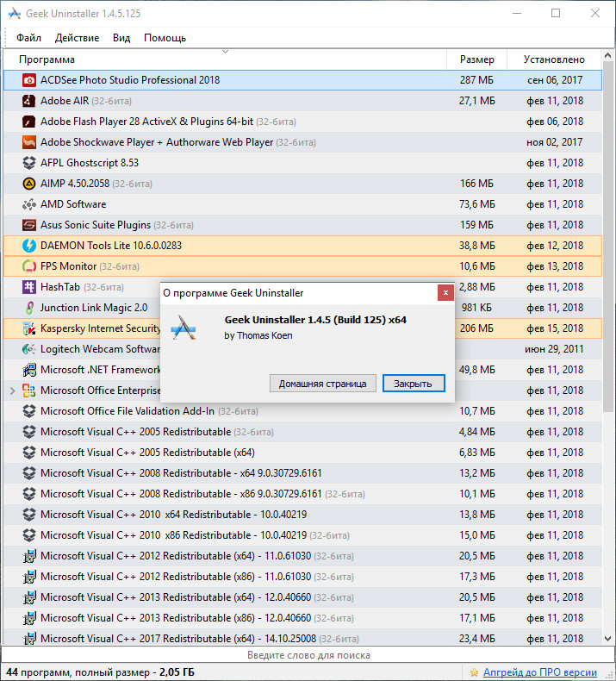Click the FPS Monitor icon
The image size is (616, 681).
(29, 266)
